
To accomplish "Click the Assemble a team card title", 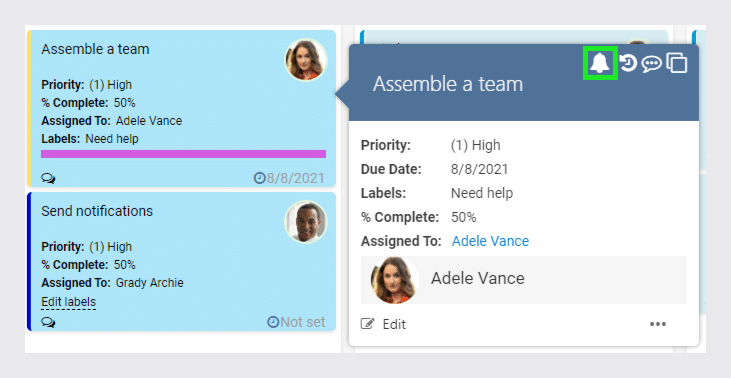I will [x=95, y=49].
